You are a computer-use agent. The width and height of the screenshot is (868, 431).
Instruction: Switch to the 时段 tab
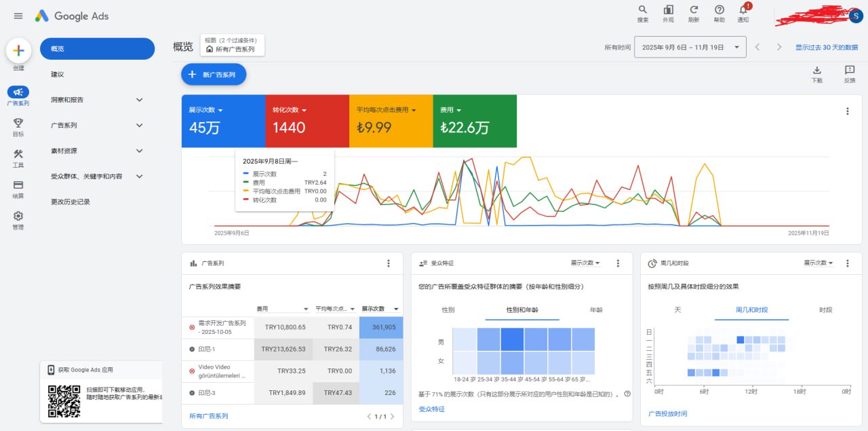825,310
